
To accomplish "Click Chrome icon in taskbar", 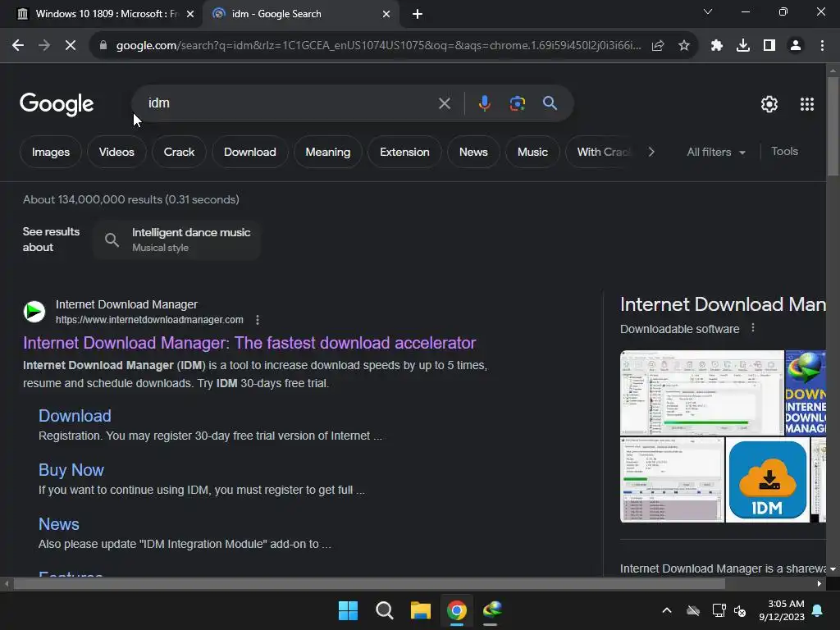I will coord(456,610).
